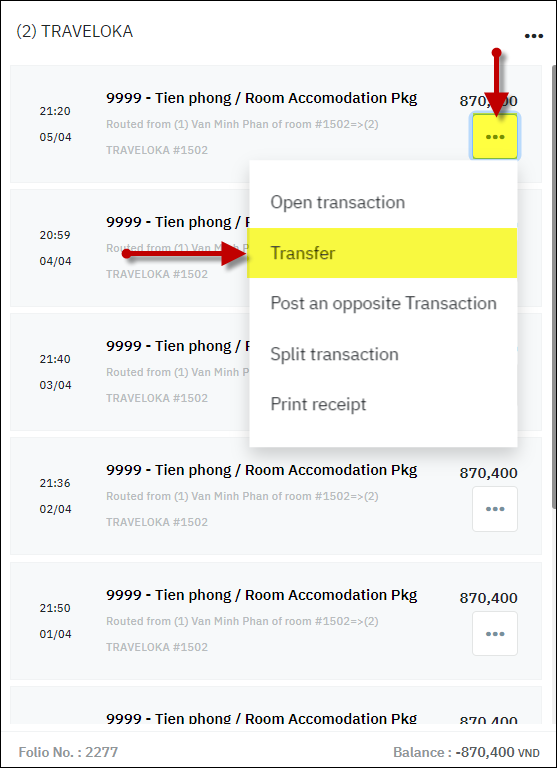Screen dimensions: 557x768
Task: Click the 02/04 Room Accomodation Pkg title
Action: [x=262, y=470]
